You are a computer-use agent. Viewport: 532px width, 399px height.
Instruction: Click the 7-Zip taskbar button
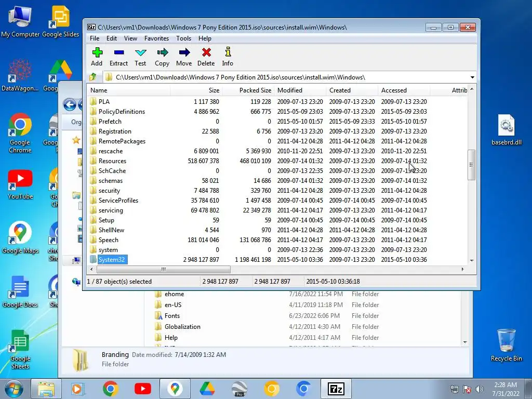(336, 389)
